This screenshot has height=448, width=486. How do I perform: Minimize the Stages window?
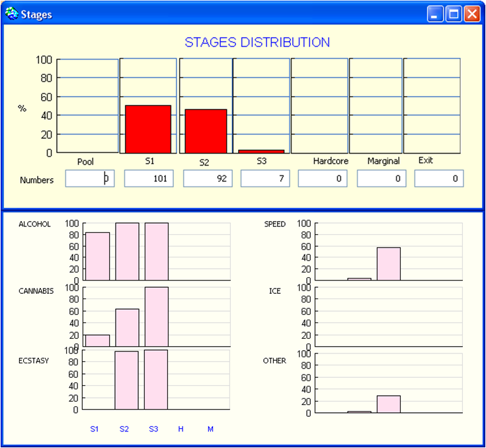[435, 14]
